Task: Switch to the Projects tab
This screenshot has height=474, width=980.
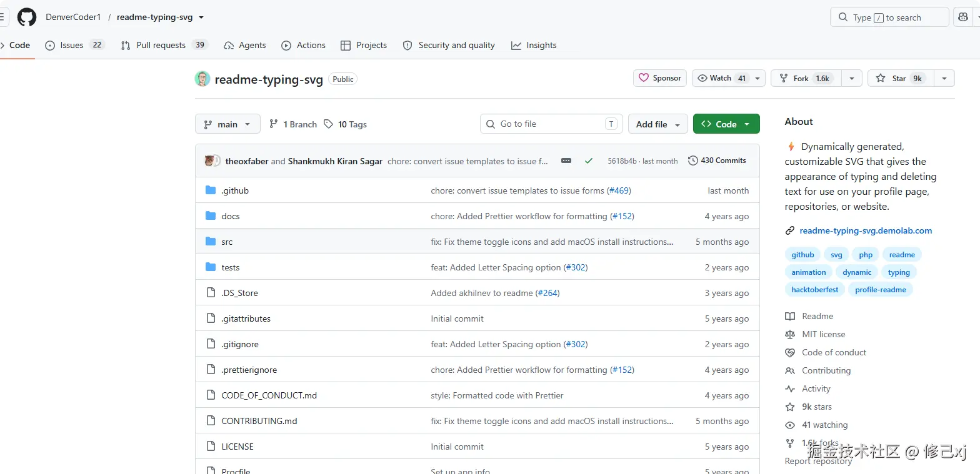Action: pos(364,45)
